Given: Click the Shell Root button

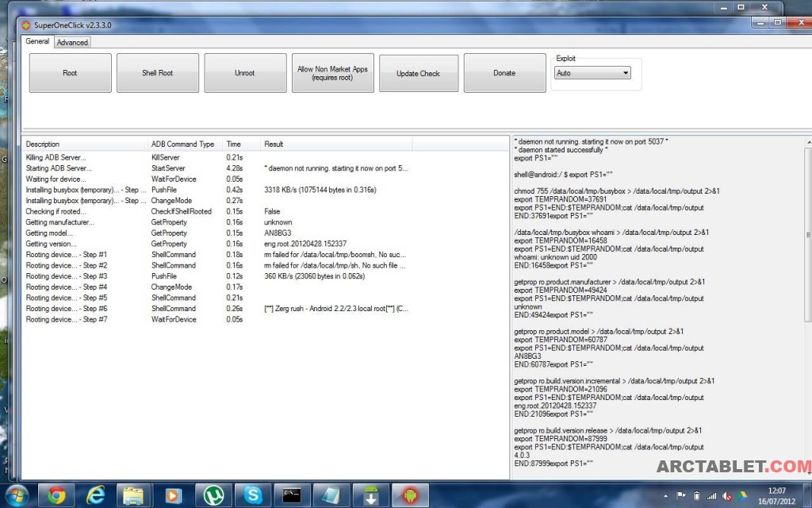Looking at the screenshot, I should (158, 73).
